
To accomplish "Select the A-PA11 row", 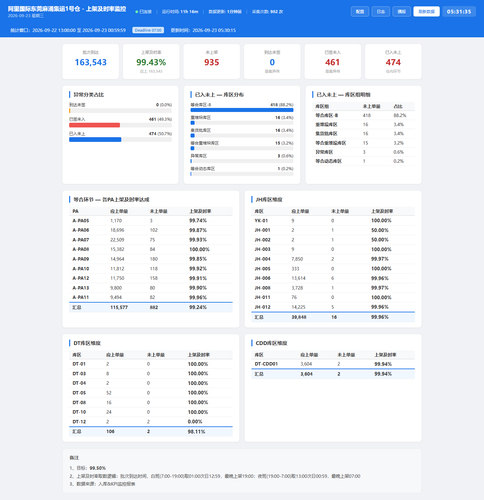I will point(151,297).
